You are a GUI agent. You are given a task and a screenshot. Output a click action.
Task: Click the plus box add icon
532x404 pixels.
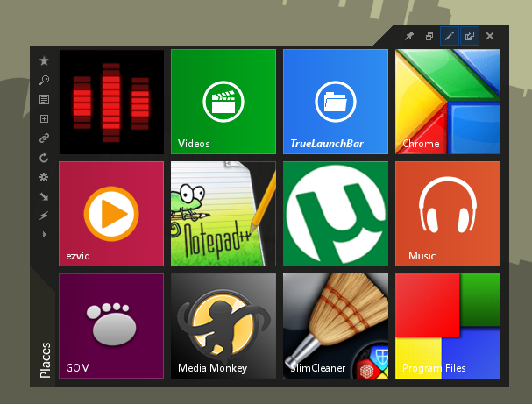pos(44,119)
